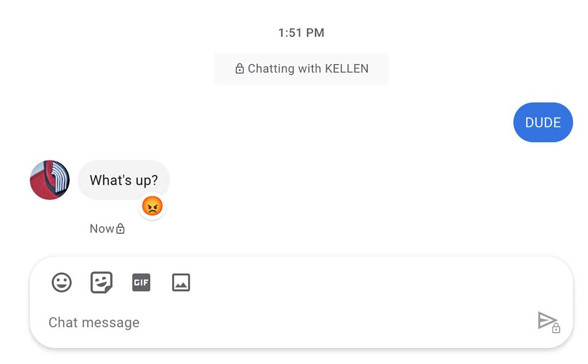Open the sticker picker
This screenshot has height=364, width=588.
tap(102, 282)
